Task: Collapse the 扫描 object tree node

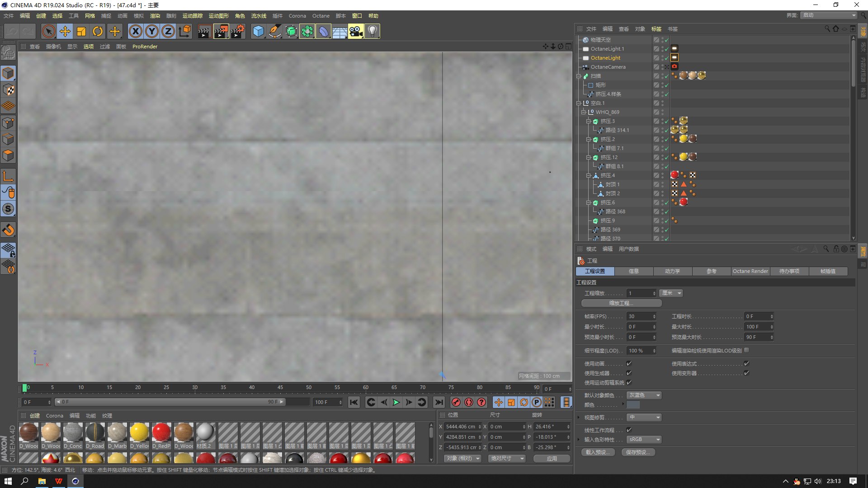Action: pos(579,76)
